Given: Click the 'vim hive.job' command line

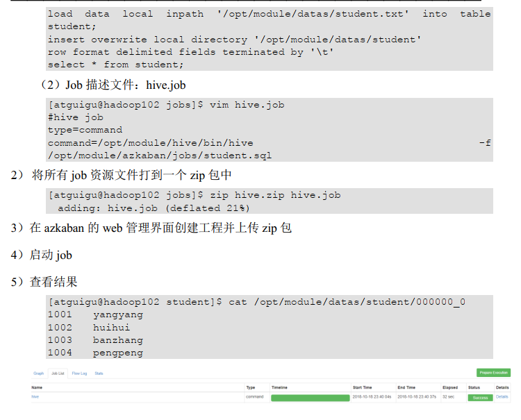Looking at the screenshot, I should pos(166,105).
